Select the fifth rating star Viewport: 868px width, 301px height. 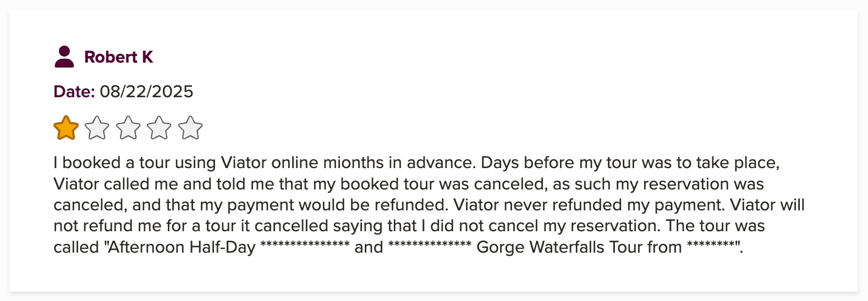190,128
